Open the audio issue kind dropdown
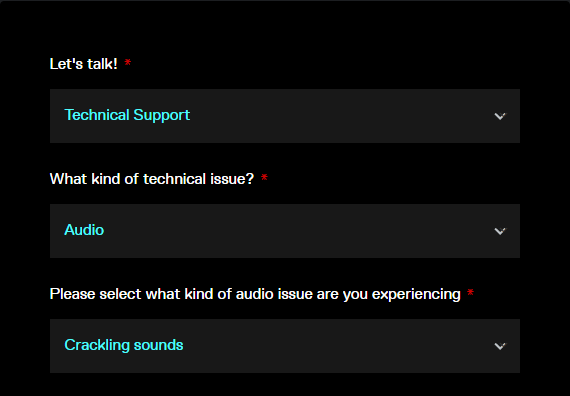This screenshot has width=570, height=396. tap(285, 346)
